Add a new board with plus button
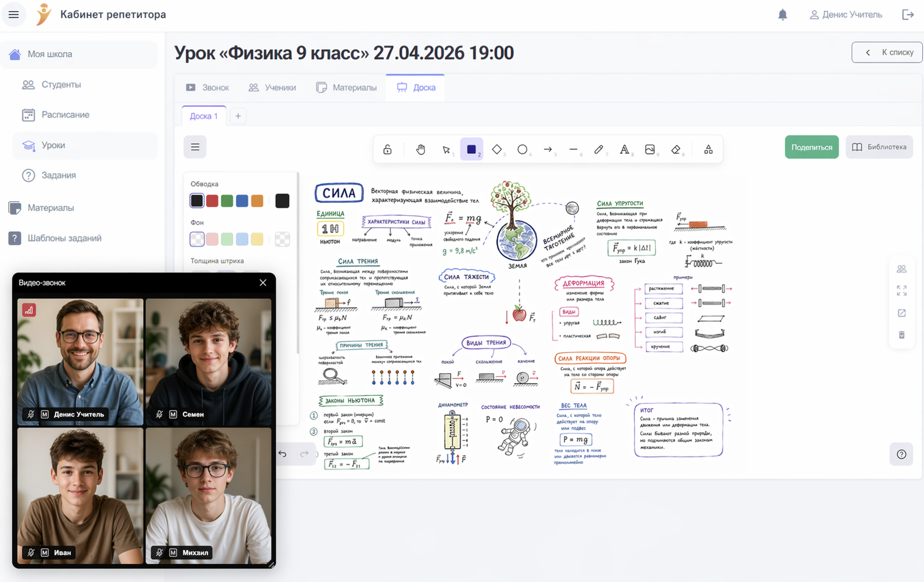This screenshot has width=924, height=582. coord(238,116)
